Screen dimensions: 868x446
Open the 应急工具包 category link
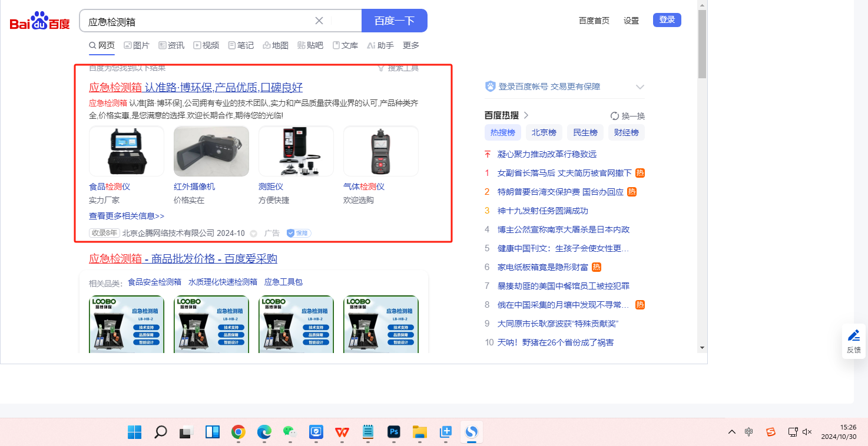(283, 282)
